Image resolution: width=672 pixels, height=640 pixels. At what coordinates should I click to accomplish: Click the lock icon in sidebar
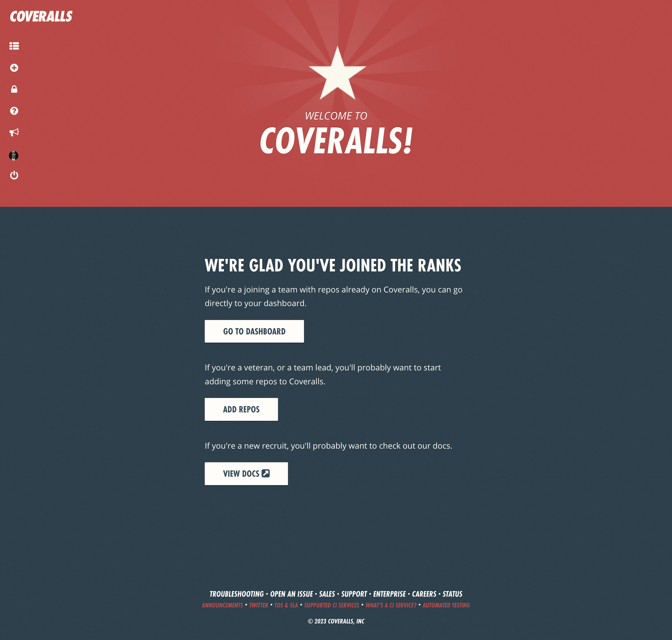tap(14, 89)
